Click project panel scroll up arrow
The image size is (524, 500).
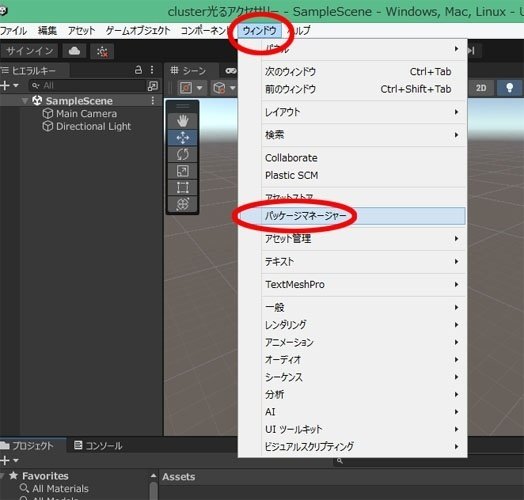pyautogui.click(x=153, y=476)
